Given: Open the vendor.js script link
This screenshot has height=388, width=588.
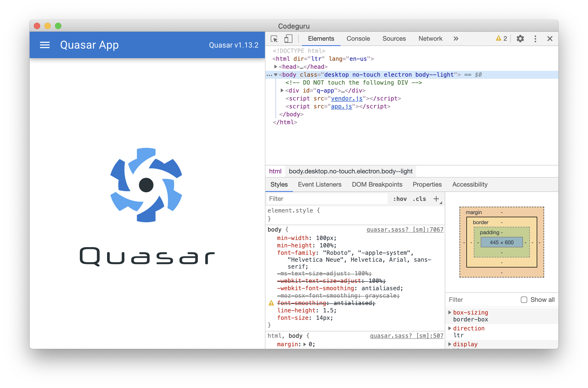Looking at the screenshot, I should point(347,98).
